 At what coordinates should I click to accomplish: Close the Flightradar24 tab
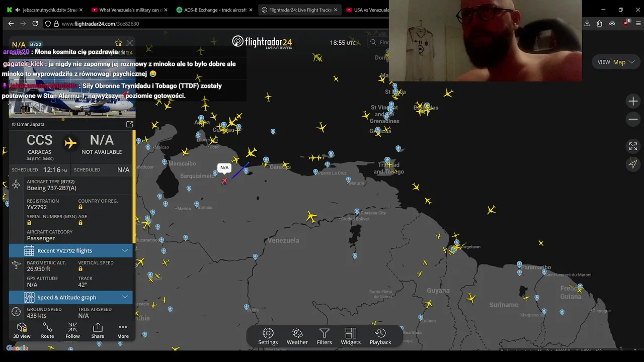point(336,10)
